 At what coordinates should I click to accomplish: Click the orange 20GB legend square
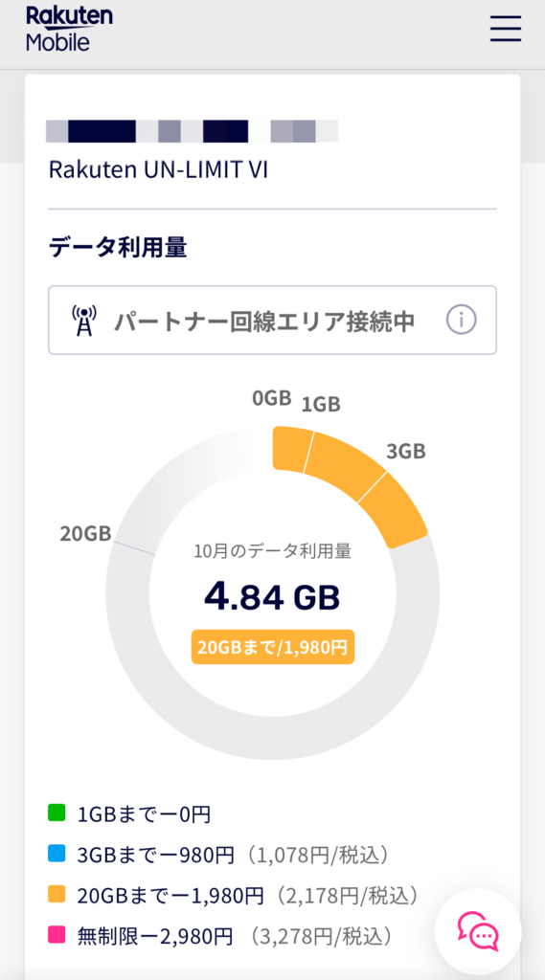57,895
